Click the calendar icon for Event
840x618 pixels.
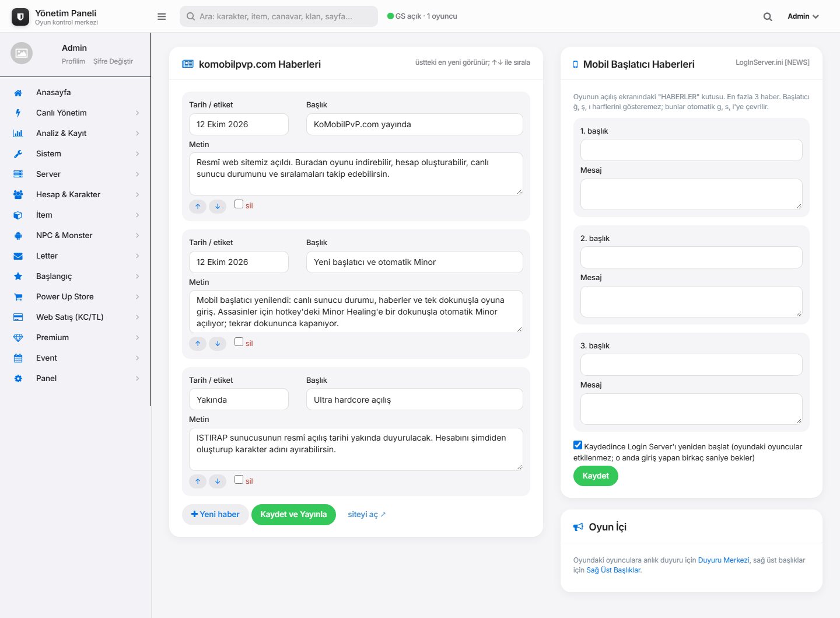18,358
